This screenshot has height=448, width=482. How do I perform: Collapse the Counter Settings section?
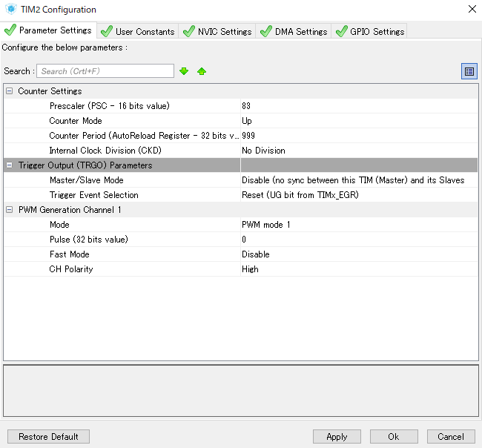coord(10,91)
